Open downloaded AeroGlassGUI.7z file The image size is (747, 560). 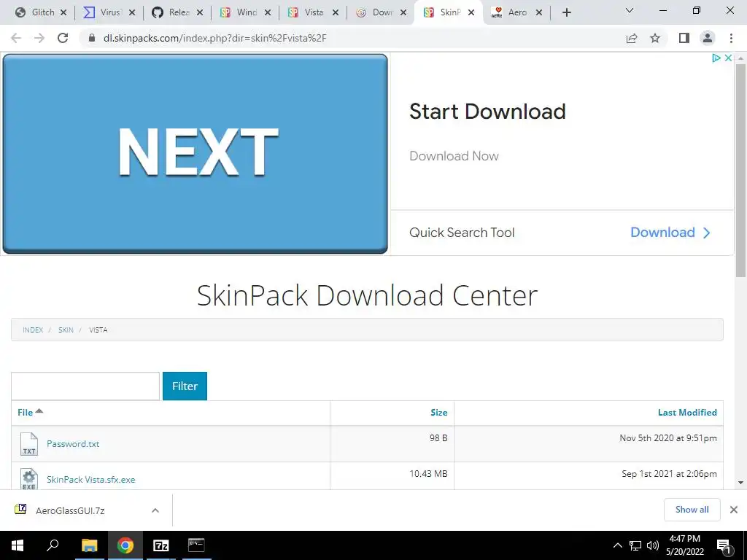click(x=70, y=510)
